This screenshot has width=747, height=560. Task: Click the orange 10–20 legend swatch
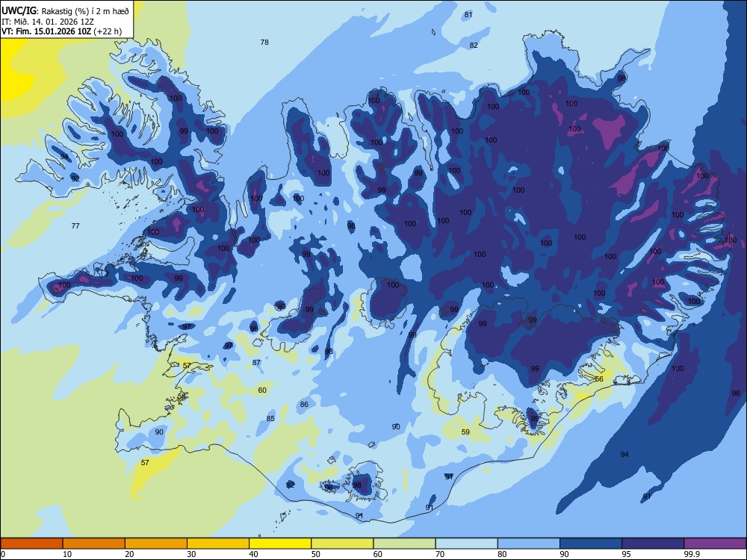point(94,544)
